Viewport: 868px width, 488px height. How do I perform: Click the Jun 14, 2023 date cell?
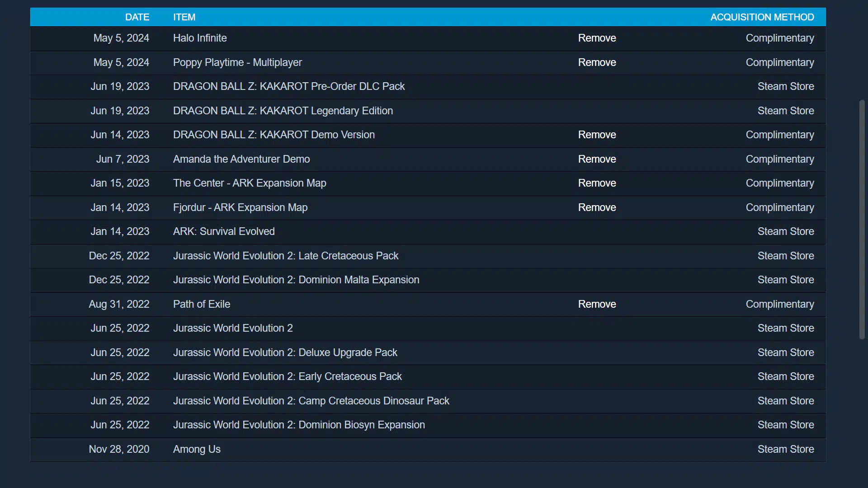(120, 135)
